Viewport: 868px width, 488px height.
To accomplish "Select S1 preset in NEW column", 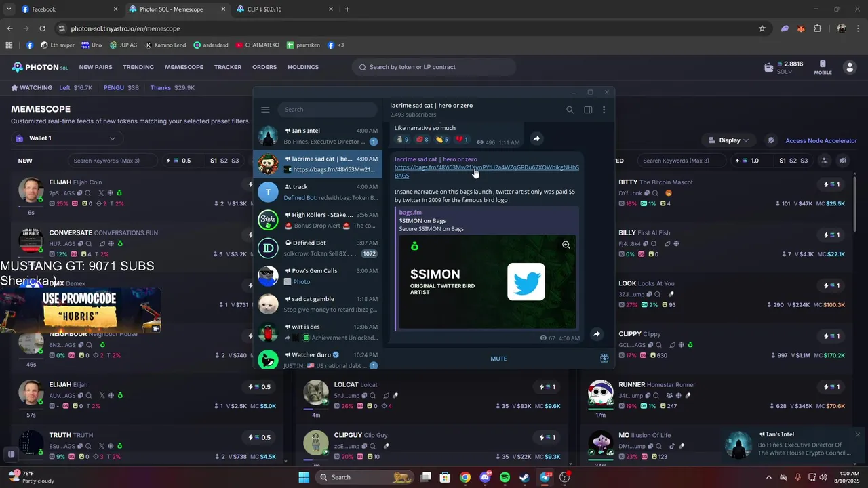I will click(x=214, y=161).
